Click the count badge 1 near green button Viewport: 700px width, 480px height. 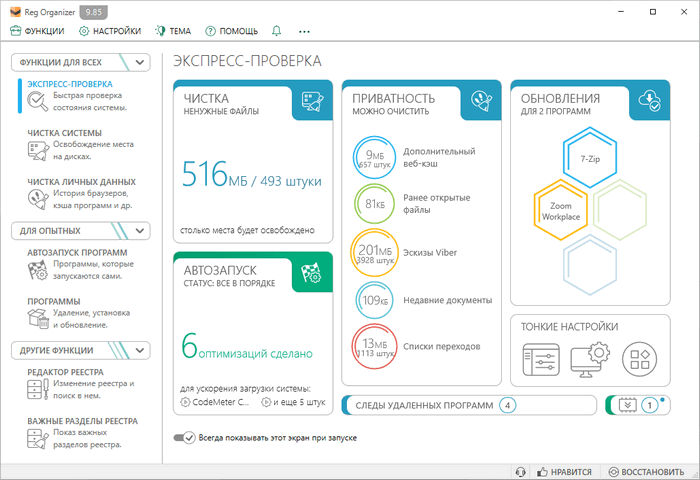coord(650,405)
